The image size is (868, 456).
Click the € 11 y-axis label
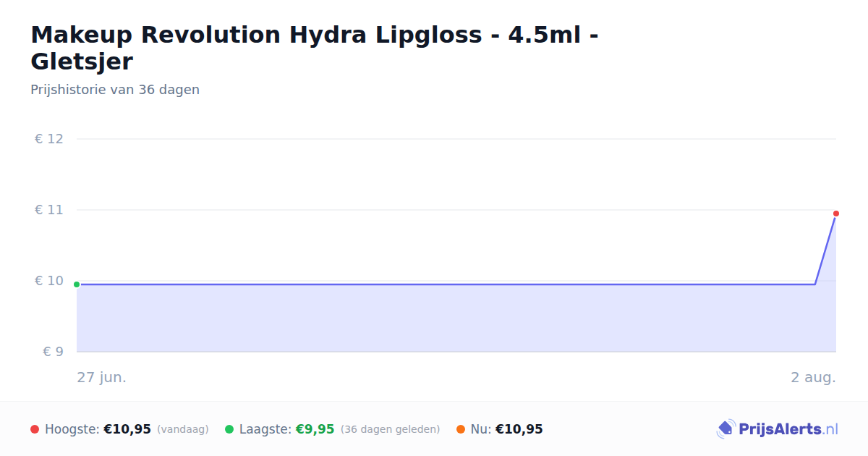point(49,210)
